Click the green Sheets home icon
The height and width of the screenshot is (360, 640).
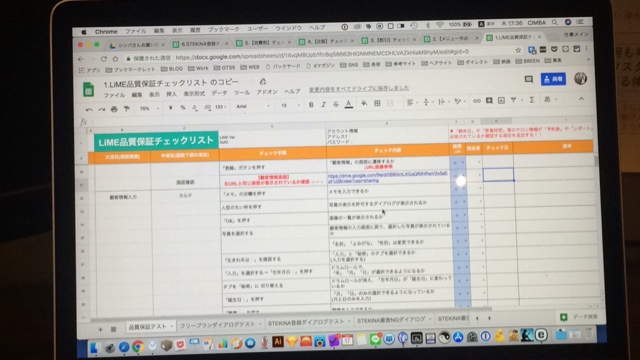(89, 89)
